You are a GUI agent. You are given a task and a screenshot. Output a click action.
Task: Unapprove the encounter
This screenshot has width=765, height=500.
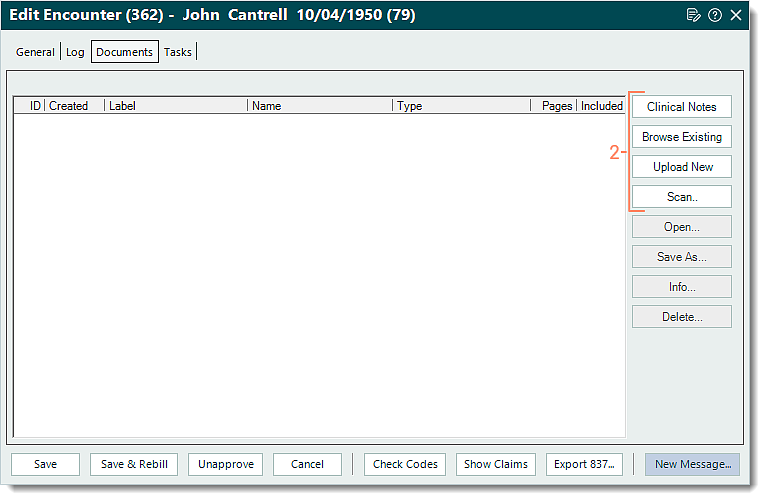(225, 464)
